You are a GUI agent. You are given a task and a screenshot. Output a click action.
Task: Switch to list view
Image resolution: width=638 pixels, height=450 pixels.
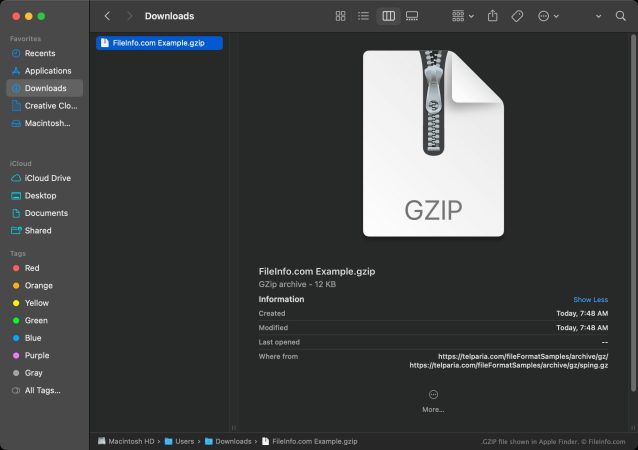point(364,16)
